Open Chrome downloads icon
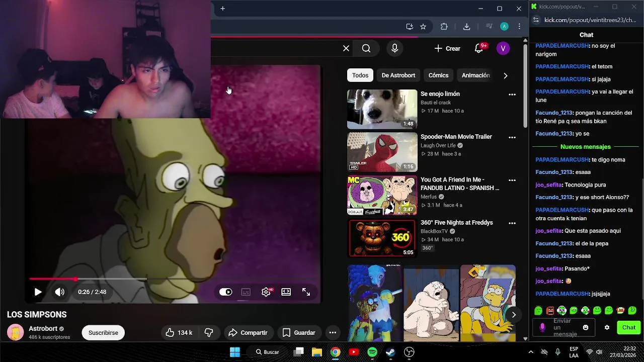644x362 pixels. point(466,27)
